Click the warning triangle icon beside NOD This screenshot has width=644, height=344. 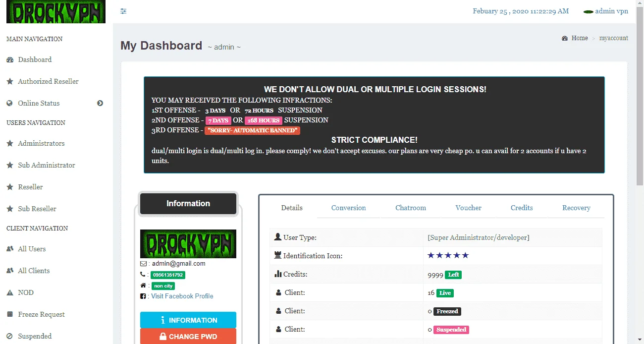click(10, 292)
